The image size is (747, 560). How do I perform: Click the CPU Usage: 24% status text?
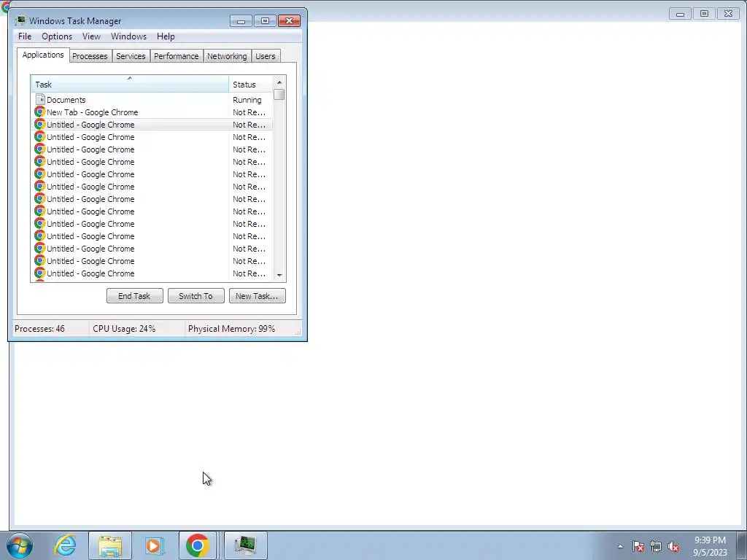coord(124,329)
